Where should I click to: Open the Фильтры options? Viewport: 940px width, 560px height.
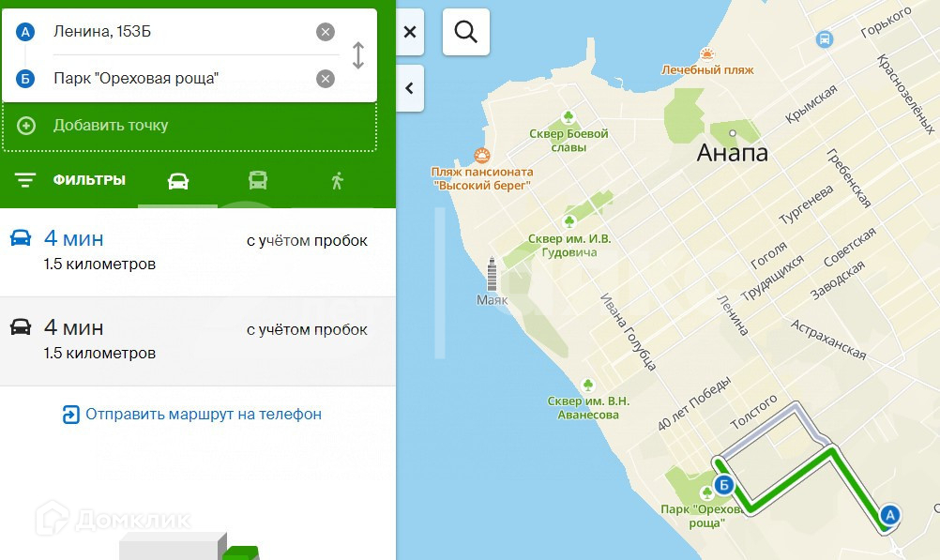click(x=70, y=180)
